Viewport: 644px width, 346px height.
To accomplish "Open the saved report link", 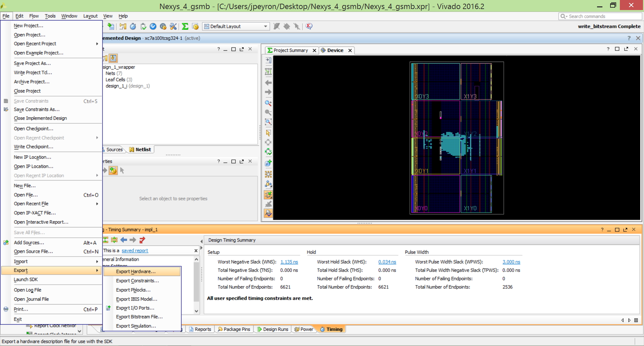I will 135,251.
